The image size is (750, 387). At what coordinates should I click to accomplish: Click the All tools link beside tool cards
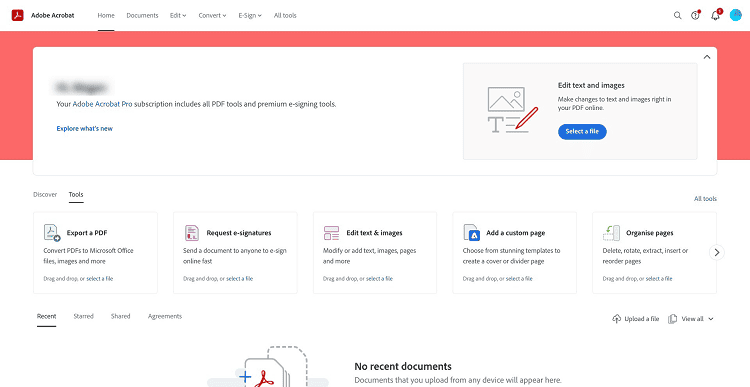point(705,199)
